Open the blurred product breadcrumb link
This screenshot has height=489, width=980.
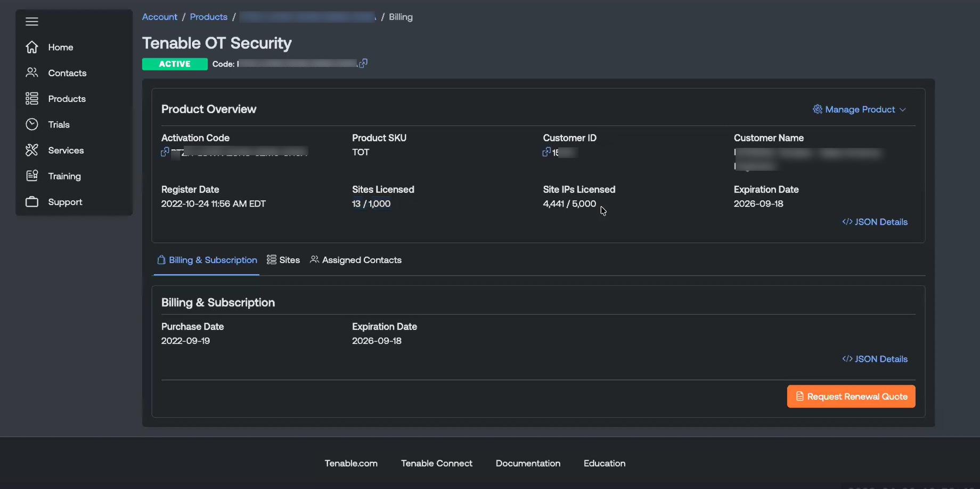coord(308,17)
